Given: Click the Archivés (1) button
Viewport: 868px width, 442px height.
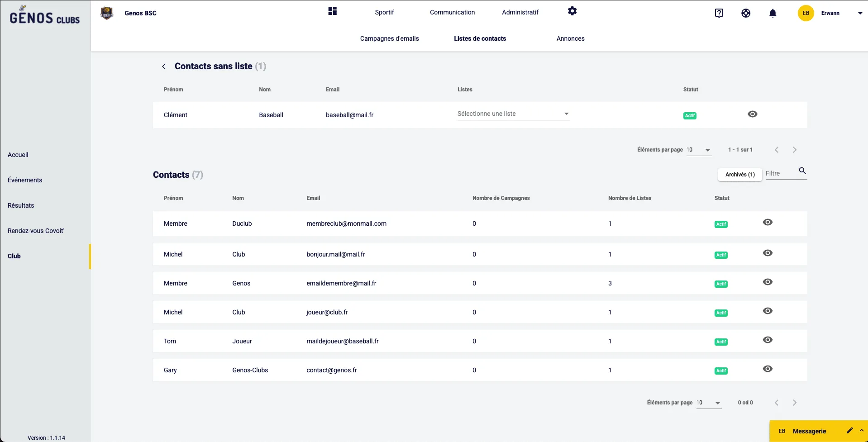Looking at the screenshot, I should coord(739,175).
